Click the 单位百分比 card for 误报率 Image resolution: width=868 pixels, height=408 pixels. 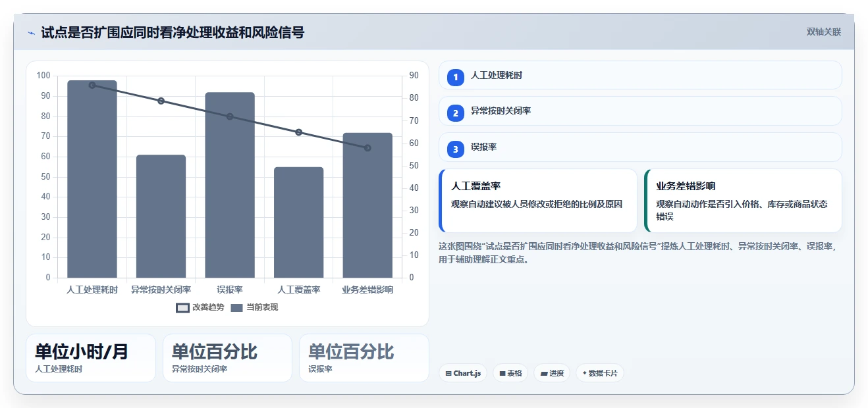364,358
